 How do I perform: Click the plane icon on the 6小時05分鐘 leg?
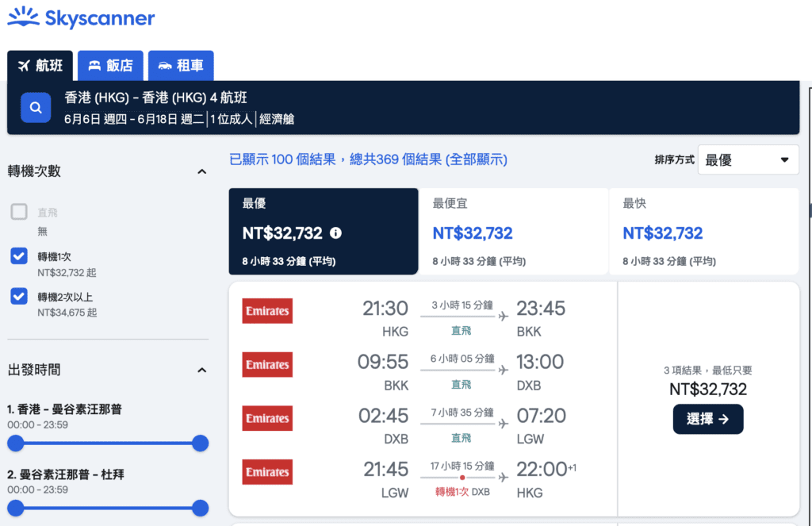[x=503, y=370]
